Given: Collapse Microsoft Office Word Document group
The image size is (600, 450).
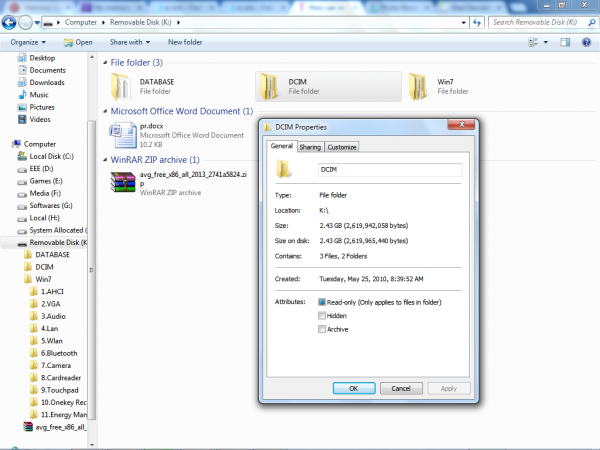Looking at the screenshot, I should coord(105,111).
